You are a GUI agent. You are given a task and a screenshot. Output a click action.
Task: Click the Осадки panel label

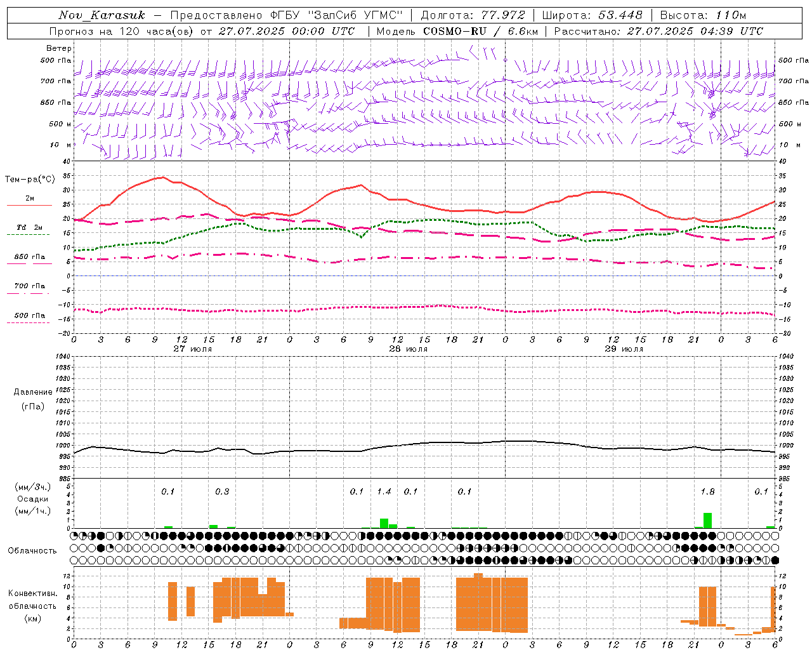[33, 499]
